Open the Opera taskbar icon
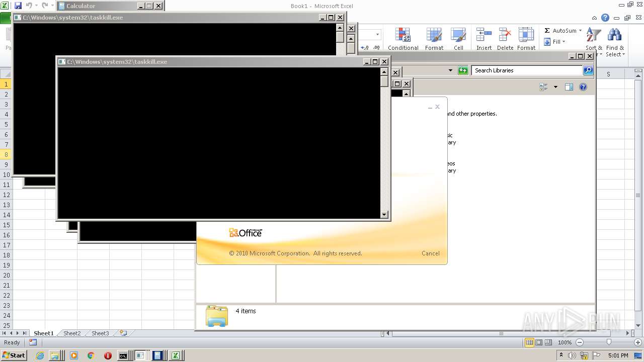Viewport: 644px width, 362px height. coord(108,355)
